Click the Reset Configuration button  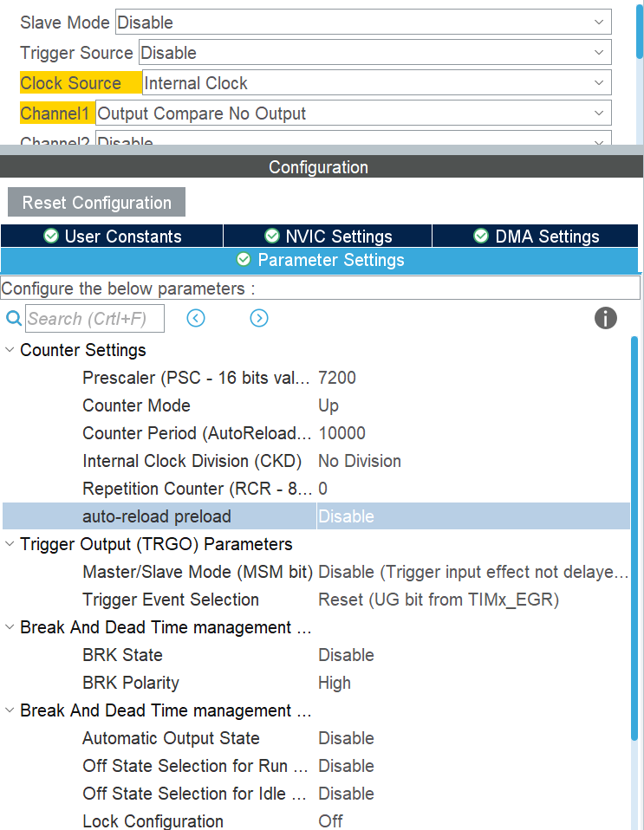click(x=96, y=202)
